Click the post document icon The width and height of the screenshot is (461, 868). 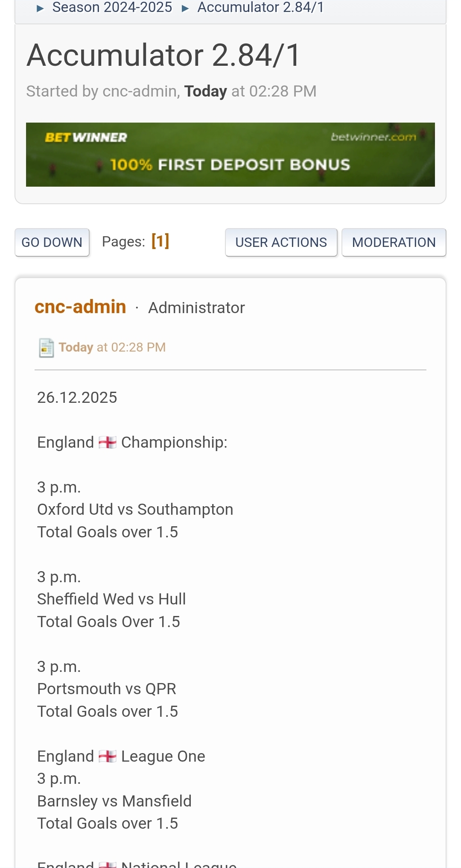click(x=46, y=348)
